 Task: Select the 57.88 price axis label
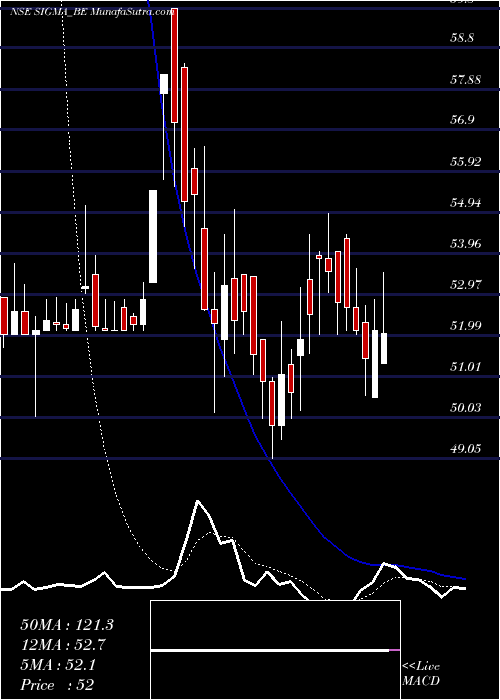click(466, 80)
